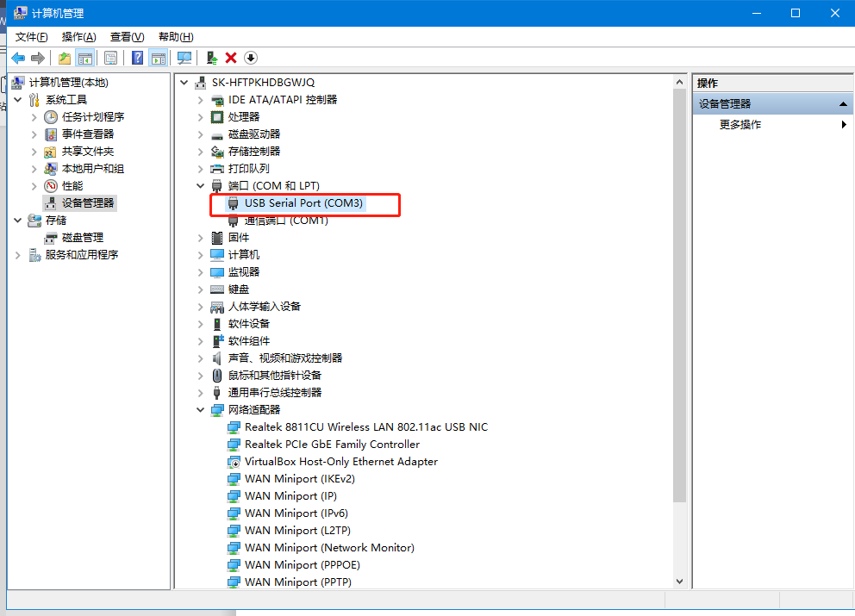The image size is (855, 616).
Task: Open Help using the question mark icon
Action: pos(137,58)
